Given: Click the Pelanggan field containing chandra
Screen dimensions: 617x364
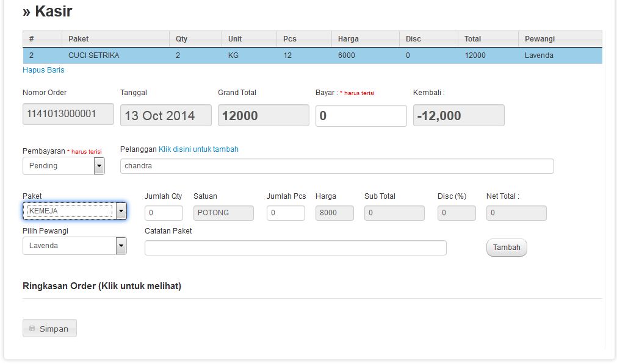Looking at the screenshot, I should 337,166.
